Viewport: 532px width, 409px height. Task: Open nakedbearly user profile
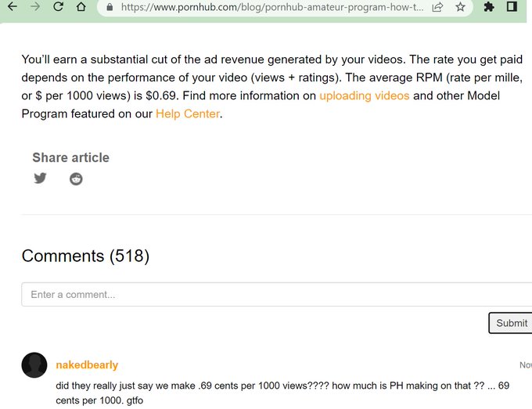tap(87, 365)
